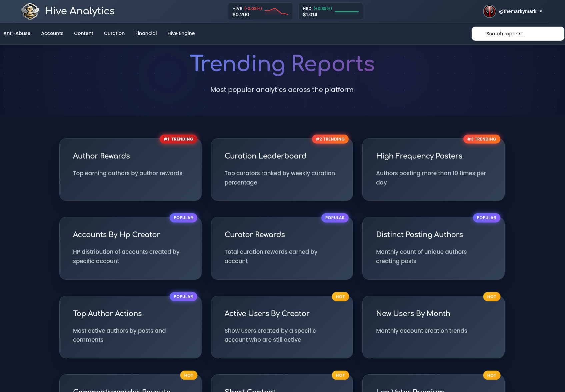Open the Curation menu

(x=114, y=33)
